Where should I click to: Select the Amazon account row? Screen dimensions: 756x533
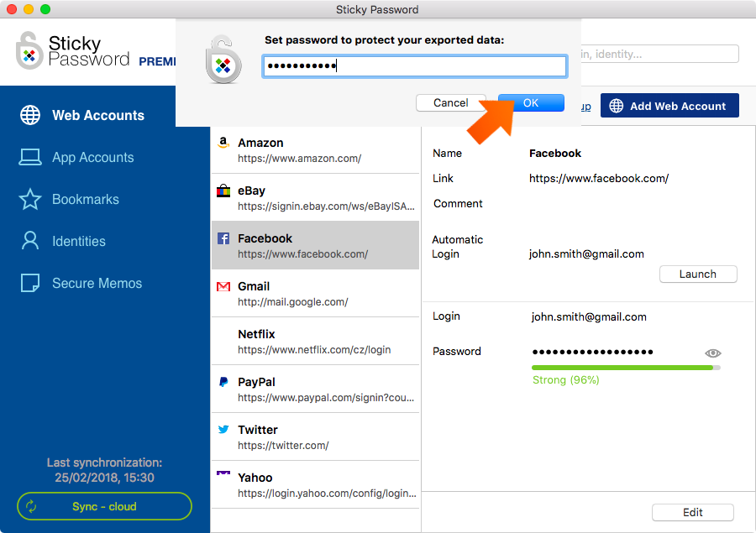pos(315,150)
